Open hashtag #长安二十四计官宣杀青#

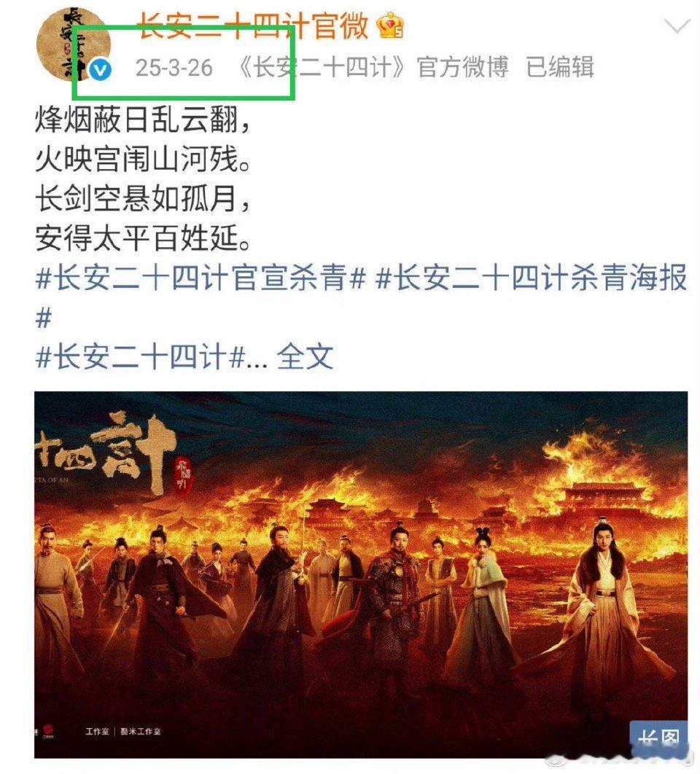(201, 278)
